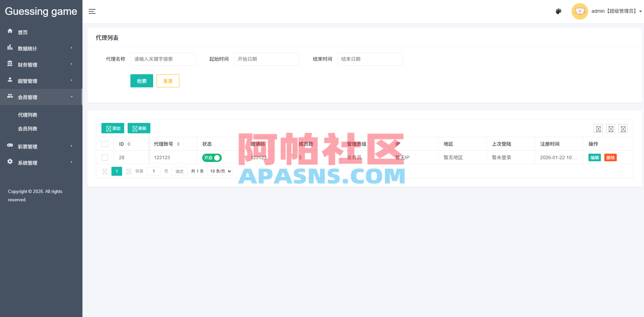Click the next page arrow in pagination
The width and height of the screenshot is (644, 317).
128,172
